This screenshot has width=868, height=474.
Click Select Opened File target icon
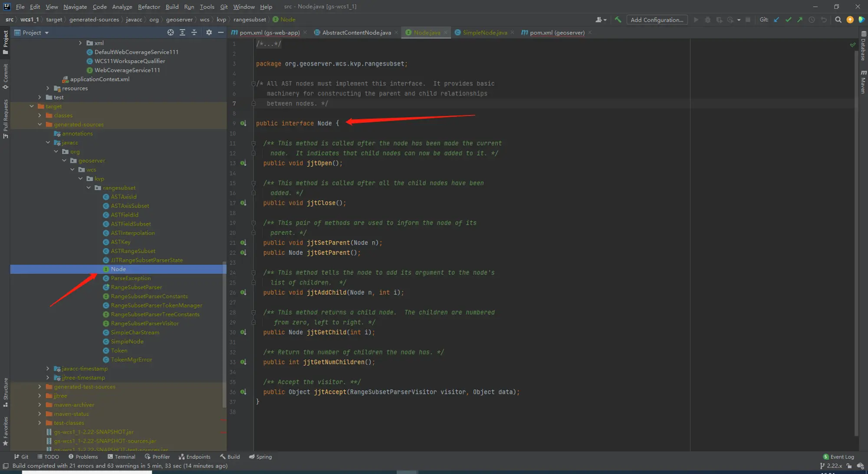[x=171, y=33]
